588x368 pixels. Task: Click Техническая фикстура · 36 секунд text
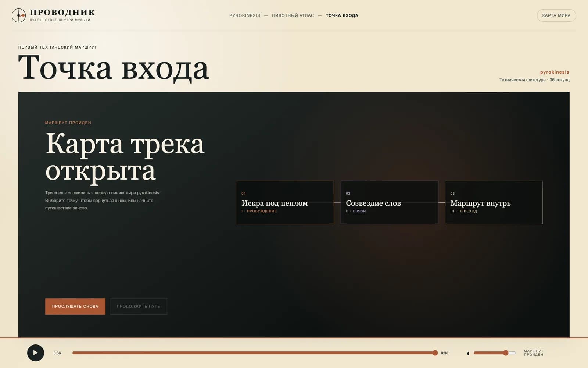534,80
